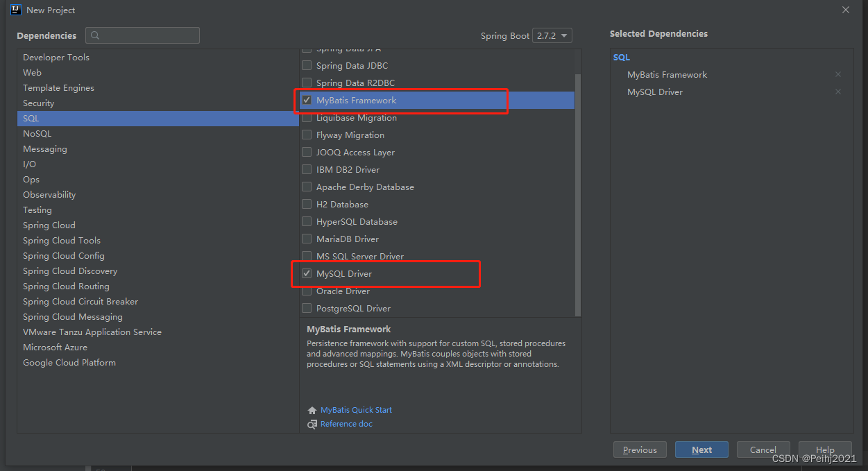Viewport: 868px width, 471px height.
Task: Uncheck the MySQL Driver checkbox
Action: pyautogui.click(x=307, y=273)
